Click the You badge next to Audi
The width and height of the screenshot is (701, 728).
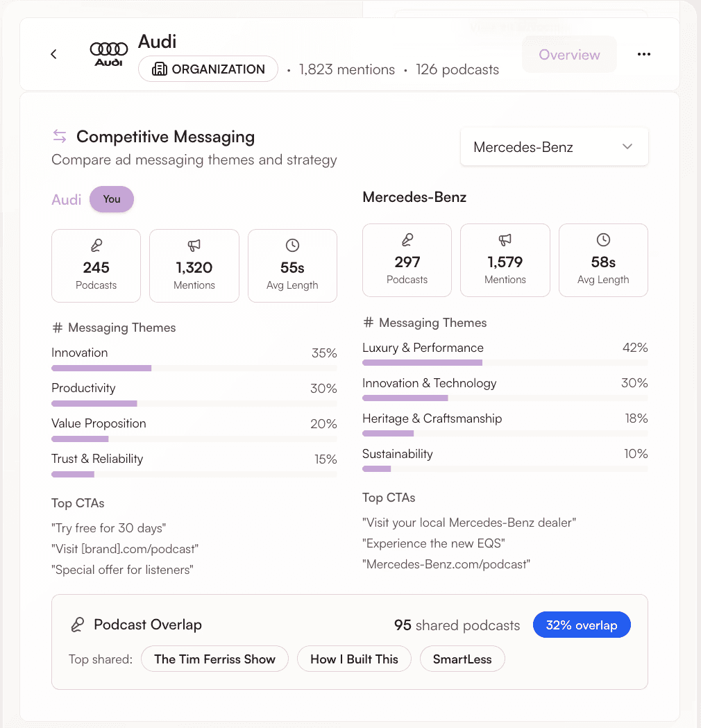112,199
